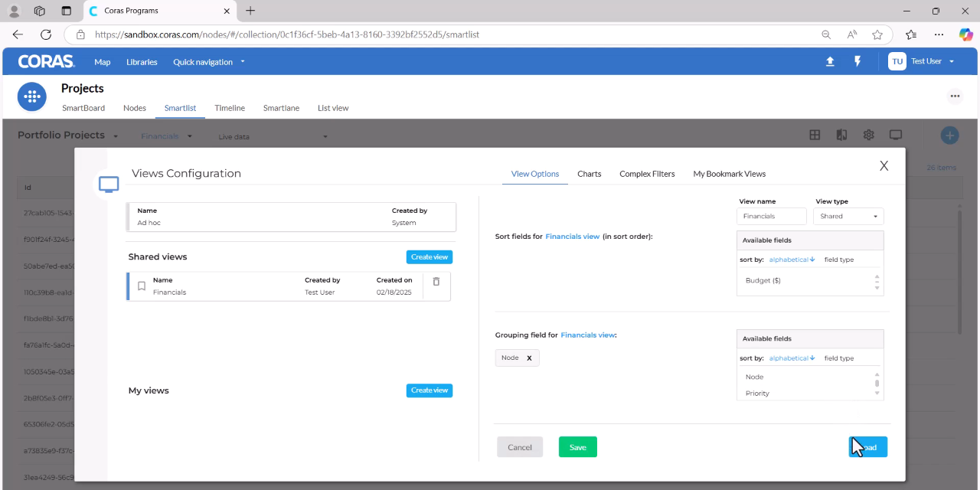The image size is (980, 490).
Task: Open the Nodes tab
Action: [135, 108]
